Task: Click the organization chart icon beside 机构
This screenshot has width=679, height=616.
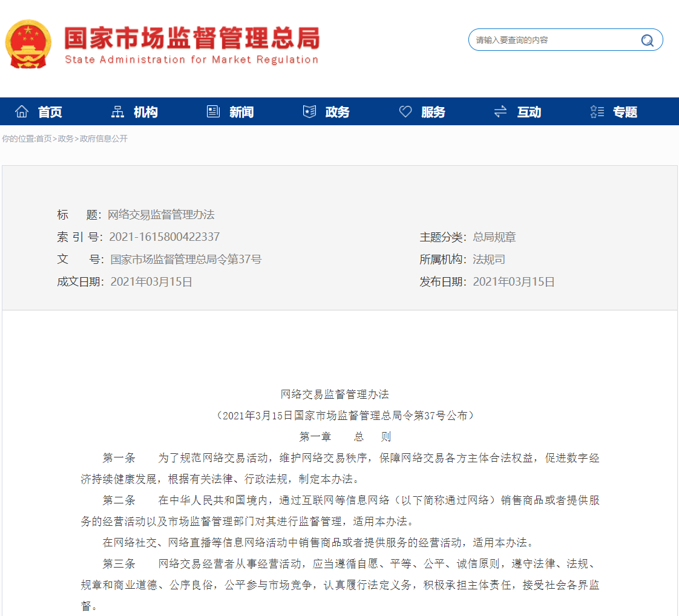Action: pos(117,112)
